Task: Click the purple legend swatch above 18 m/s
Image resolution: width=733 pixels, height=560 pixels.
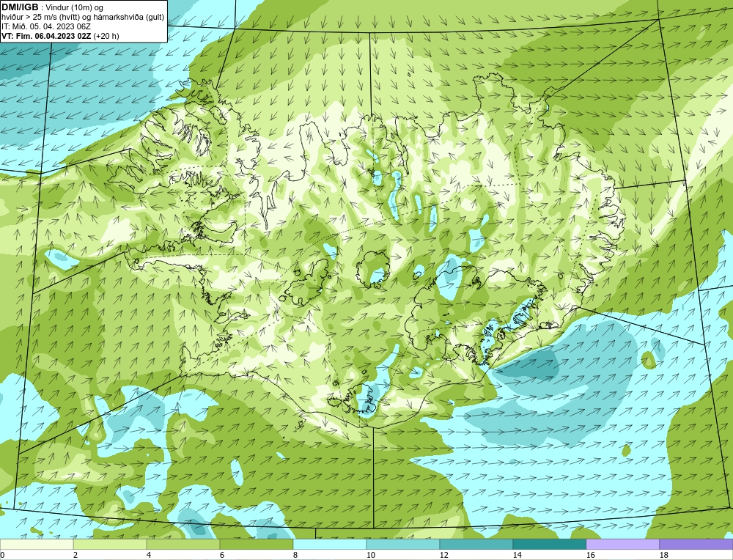Action: click(x=696, y=544)
